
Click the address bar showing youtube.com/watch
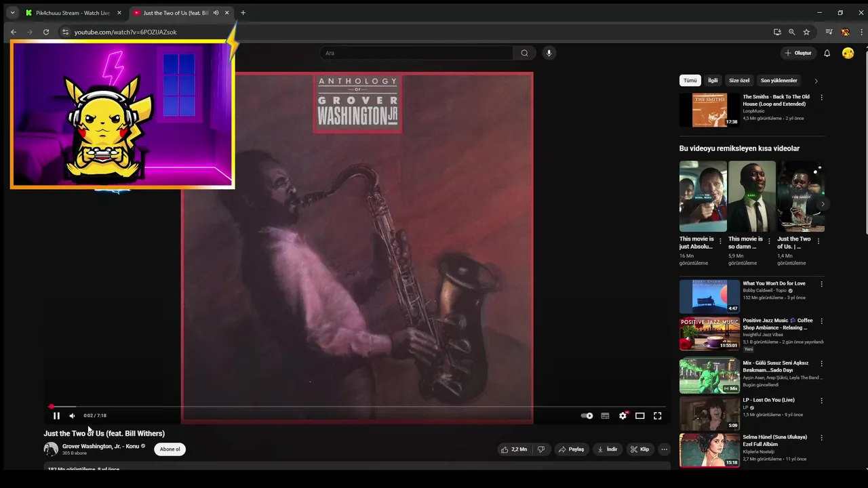pyautogui.click(x=125, y=32)
